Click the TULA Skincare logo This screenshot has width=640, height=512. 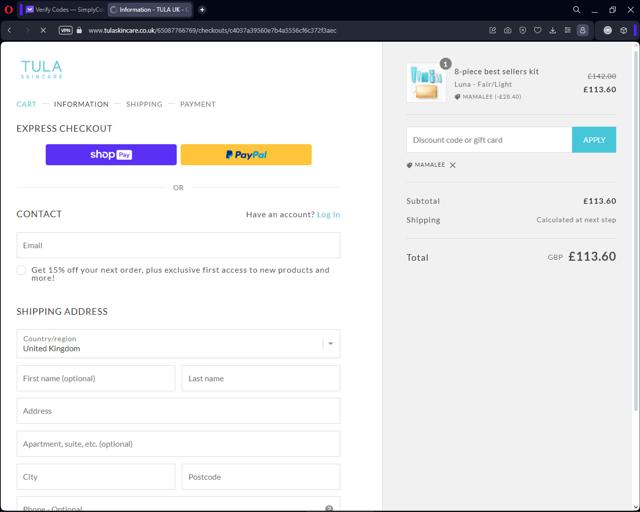point(42,69)
